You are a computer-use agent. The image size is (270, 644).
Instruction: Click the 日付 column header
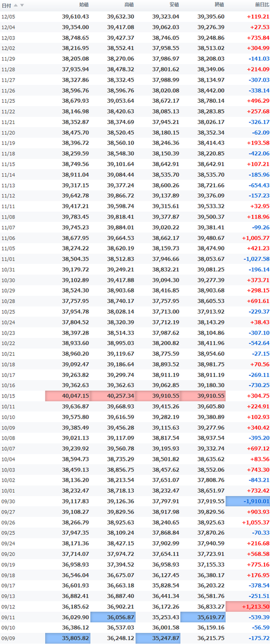click(x=7, y=5)
